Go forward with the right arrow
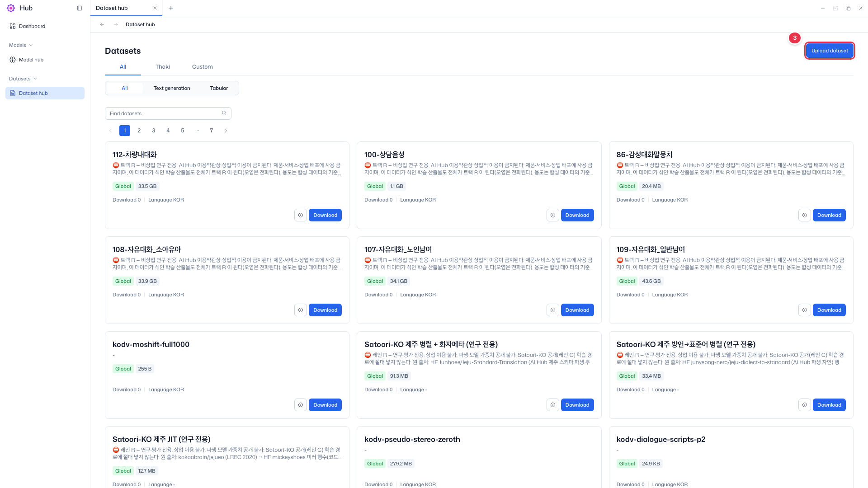The height and width of the screenshot is (488, 868). pos(116,24)
